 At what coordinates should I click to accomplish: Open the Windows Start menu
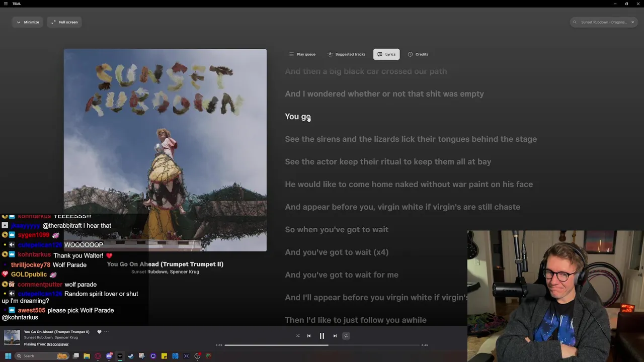pyautogui.click(x=8, y=356)
